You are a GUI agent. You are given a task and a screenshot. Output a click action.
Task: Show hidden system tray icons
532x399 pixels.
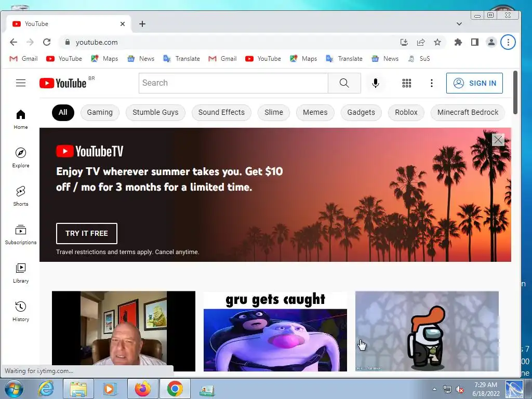(434, 390)
